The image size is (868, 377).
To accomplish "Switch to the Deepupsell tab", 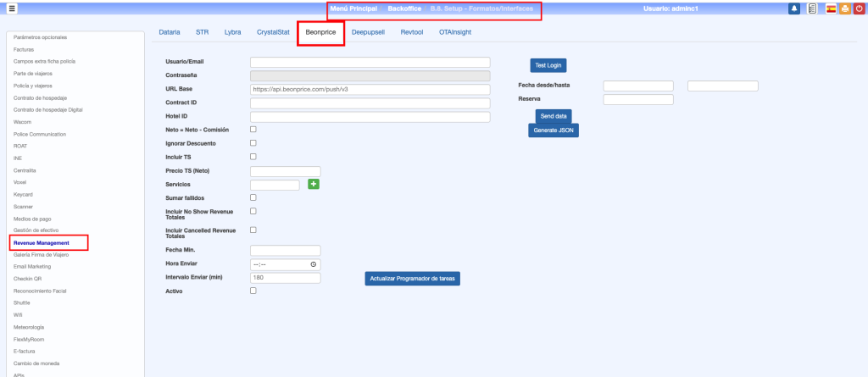I will (x=368, y=31).
